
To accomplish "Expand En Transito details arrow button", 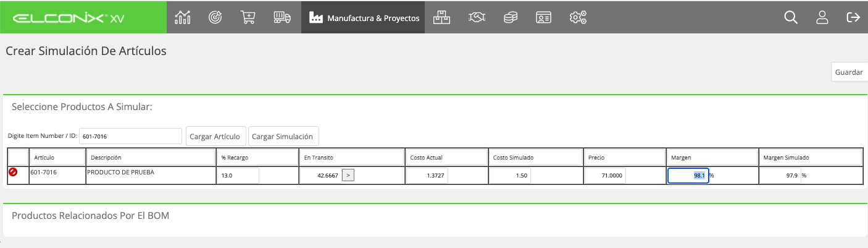I will pyautogui.click(x=348, y=176).
